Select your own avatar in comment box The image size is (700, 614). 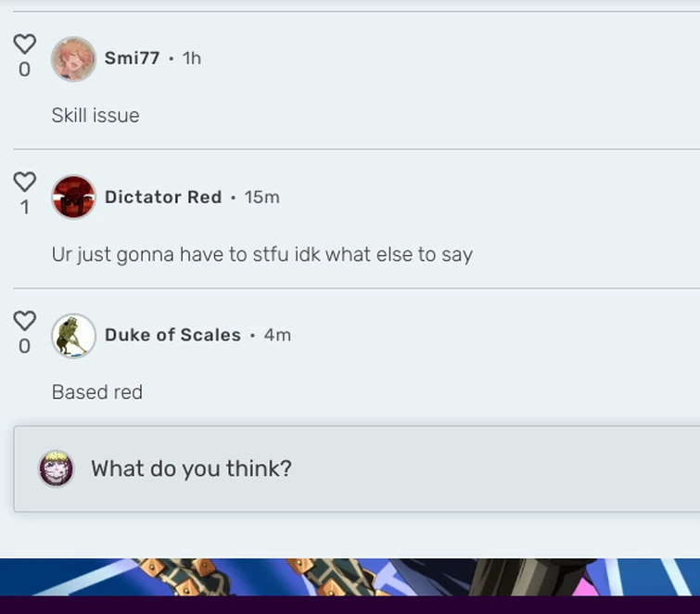[x=57, y=468]
